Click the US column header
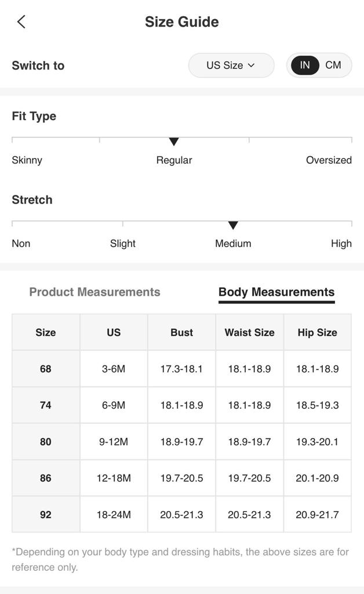Viewport: 364px width, 594px height. (114, 332)
